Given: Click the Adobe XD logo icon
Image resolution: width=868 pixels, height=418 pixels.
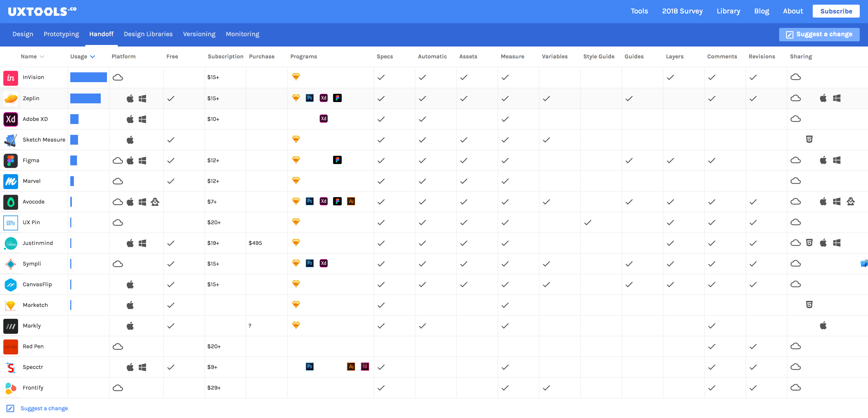Looking at the screenshot, I should pos(10,119).
